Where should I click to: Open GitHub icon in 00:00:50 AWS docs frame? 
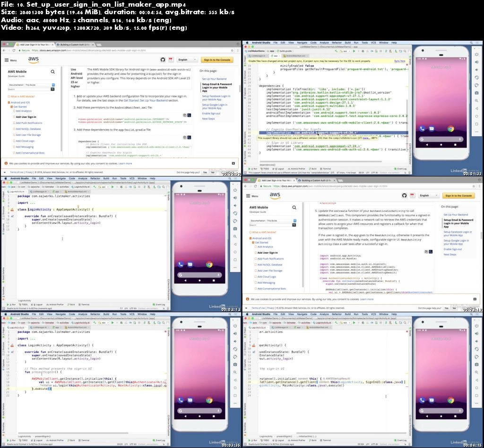click(x=163, y=60)
